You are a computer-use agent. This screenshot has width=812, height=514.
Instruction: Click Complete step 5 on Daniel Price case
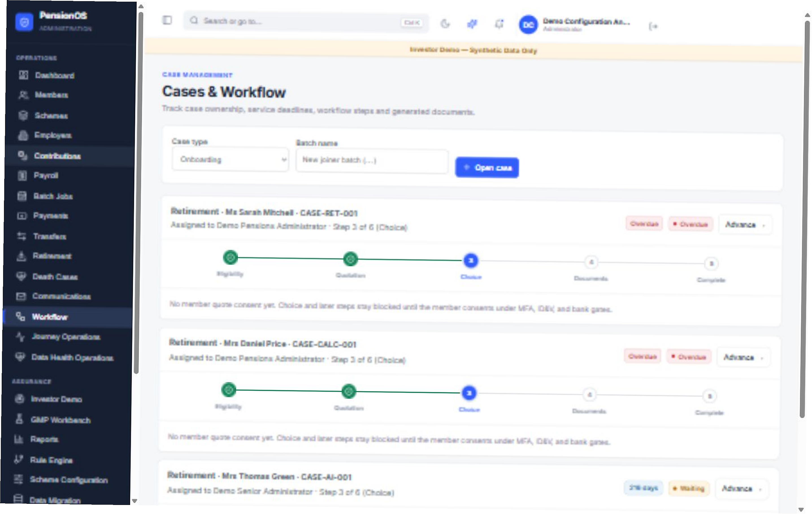tap(710, 396)
